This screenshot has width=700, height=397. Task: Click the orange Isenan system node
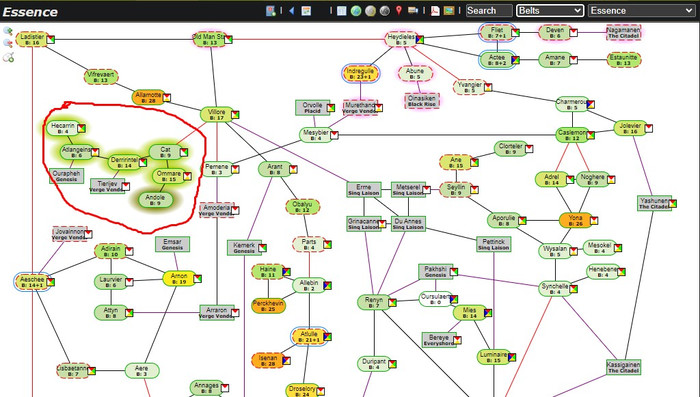tap(268, 360)
